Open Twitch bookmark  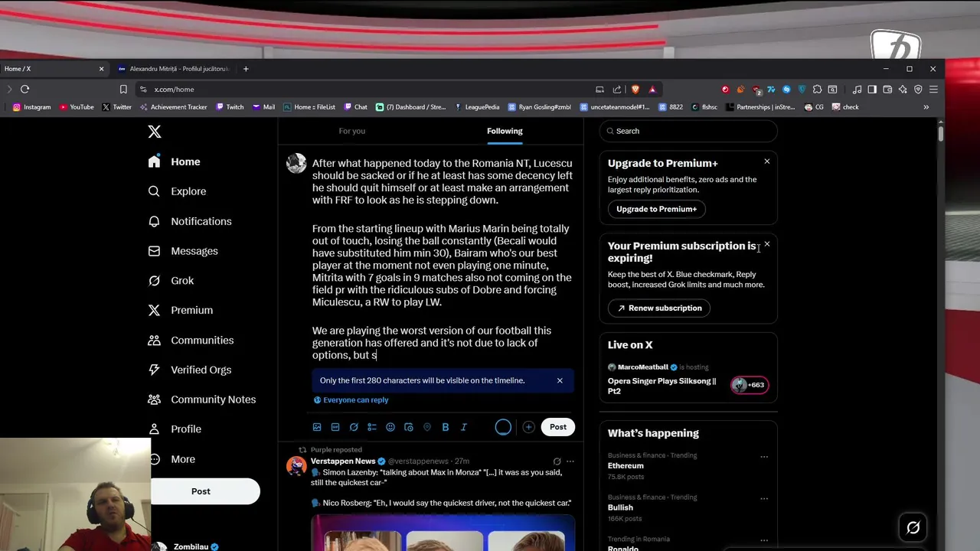pos(230,107)
